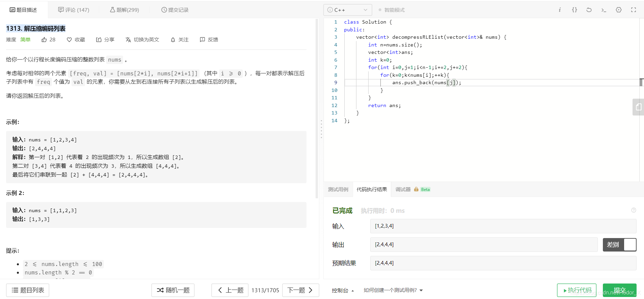Click the 关注 bell icon
Viewport: 644px width, 299px height.
pos(179,40)
